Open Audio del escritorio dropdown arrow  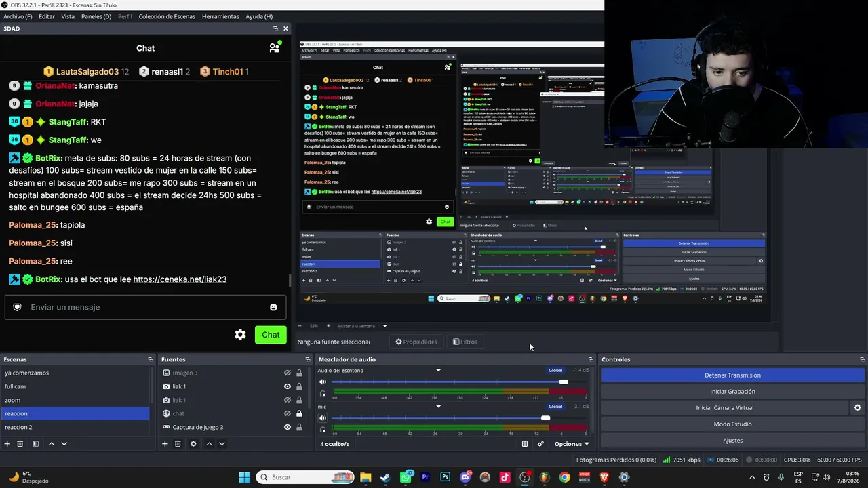(x=439, y=371)
